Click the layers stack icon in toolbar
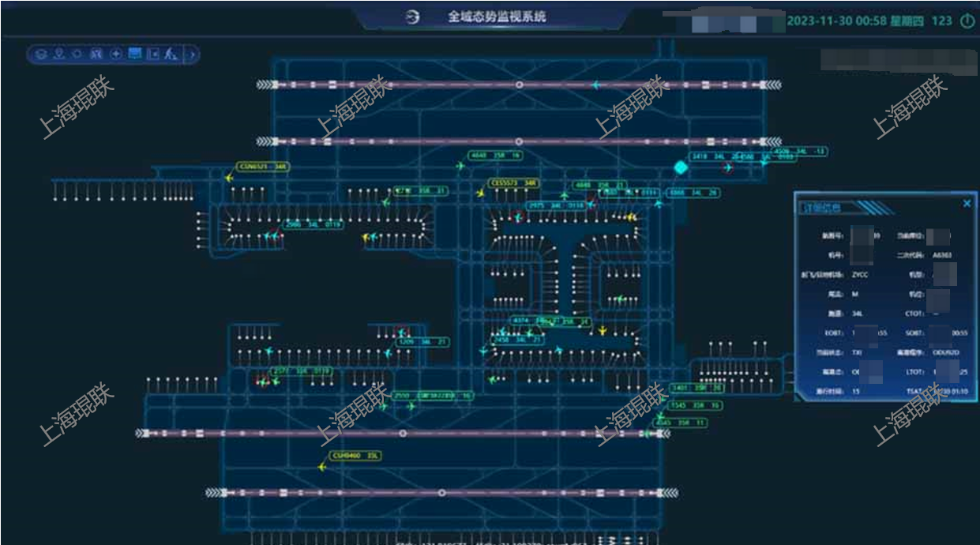The height and width of the screenshot is (545, 980). point(41,54)
